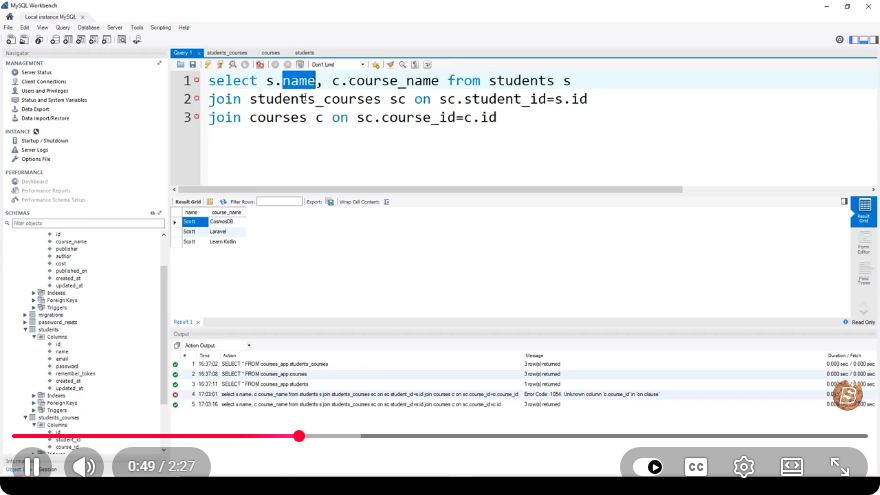Screen dimensions: 880x495
Task: Open the File menu
Action: tap(8, 28)
